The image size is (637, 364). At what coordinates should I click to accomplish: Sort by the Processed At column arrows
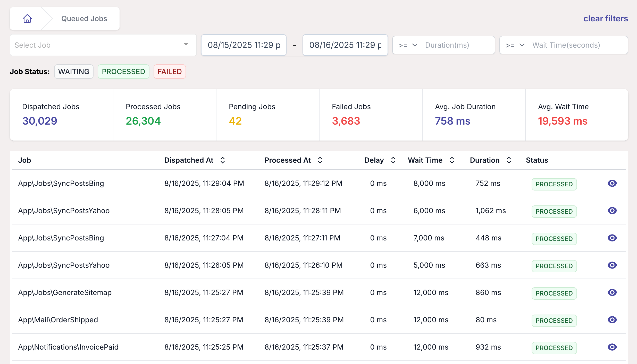point(320,160)
